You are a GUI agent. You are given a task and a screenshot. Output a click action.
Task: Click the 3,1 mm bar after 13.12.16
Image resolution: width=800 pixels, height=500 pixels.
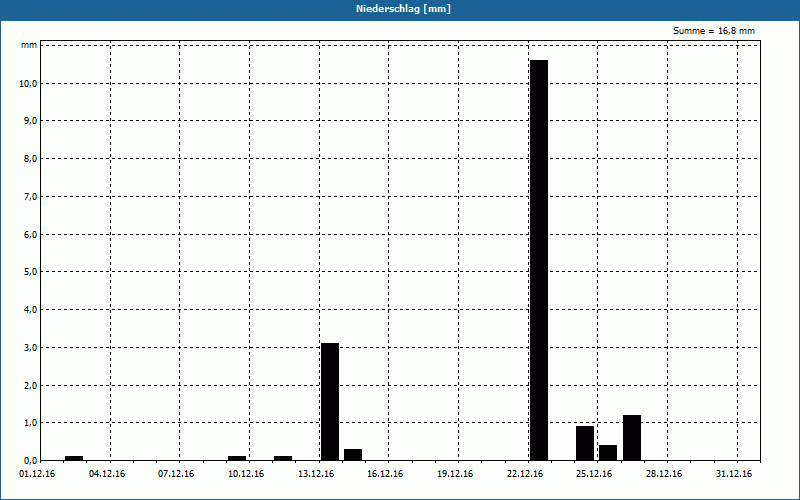pyautogui.click(x=330, y=402)
